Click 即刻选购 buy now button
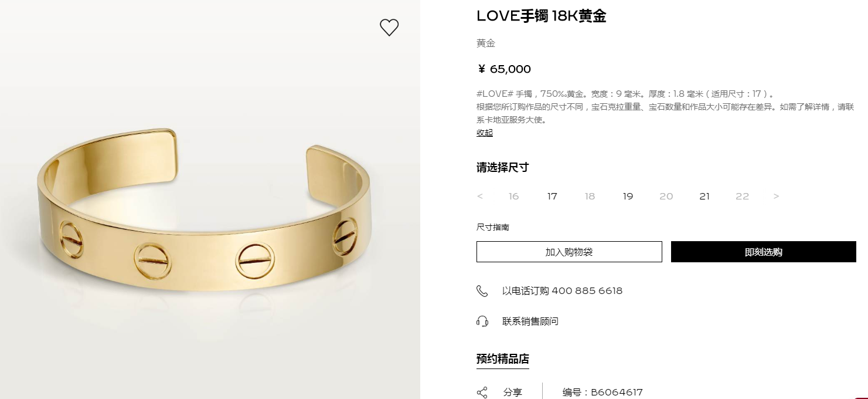 [x=764, y=252]
